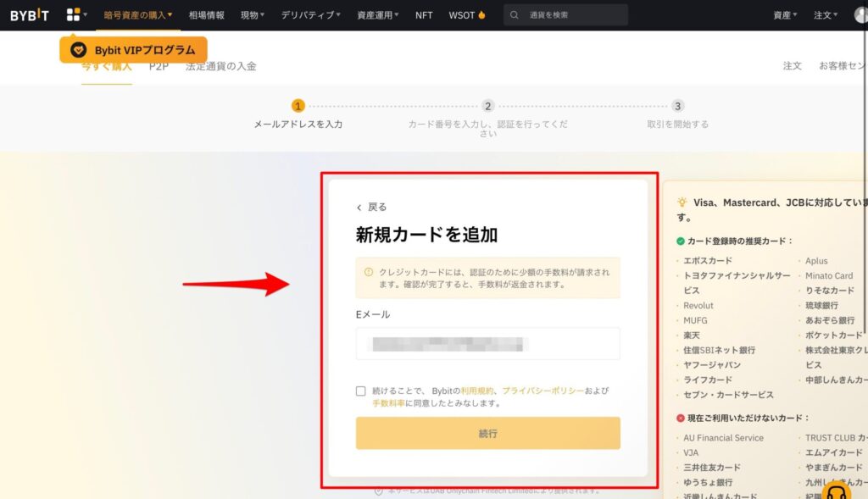
Task: Open the 手数料率 link
Action: coord(388,402)
